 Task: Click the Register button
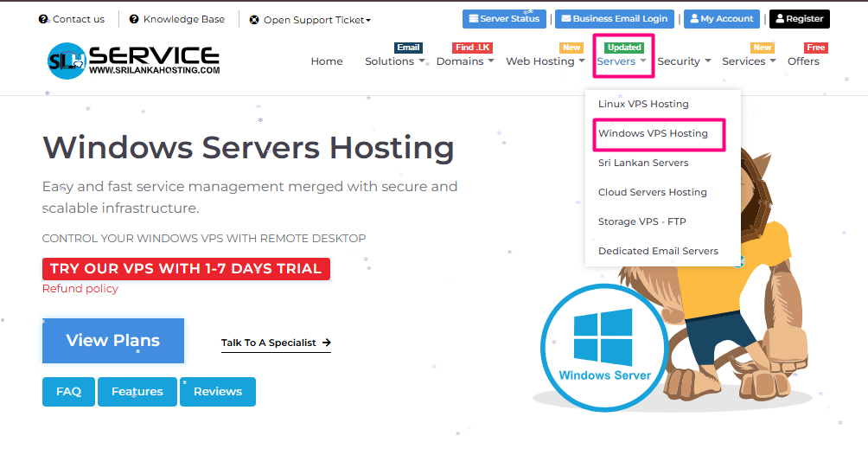799,19
